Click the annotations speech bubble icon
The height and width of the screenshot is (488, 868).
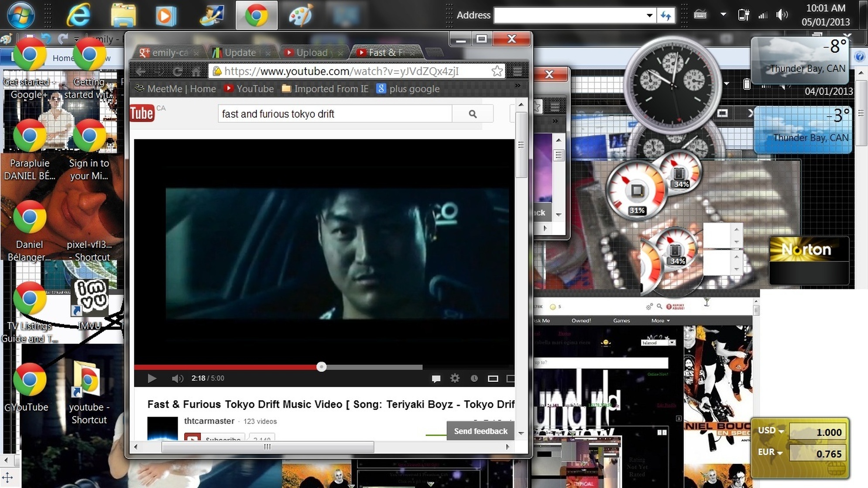click(436, 378)
